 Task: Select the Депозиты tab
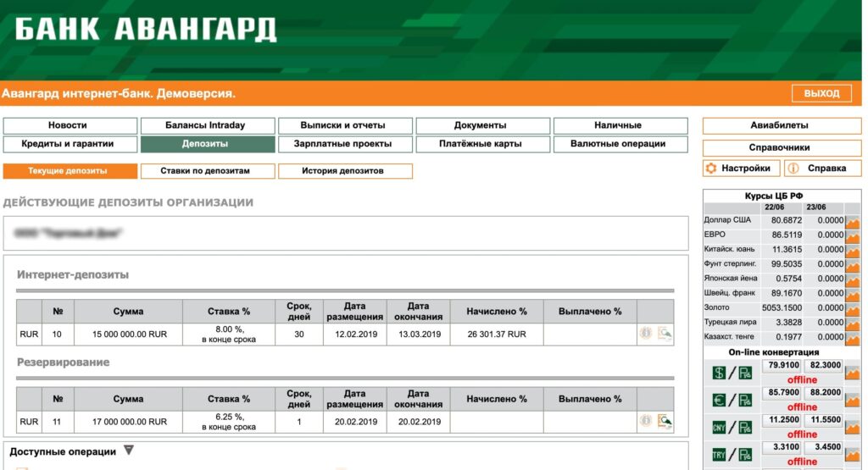(x=208, y=144)
